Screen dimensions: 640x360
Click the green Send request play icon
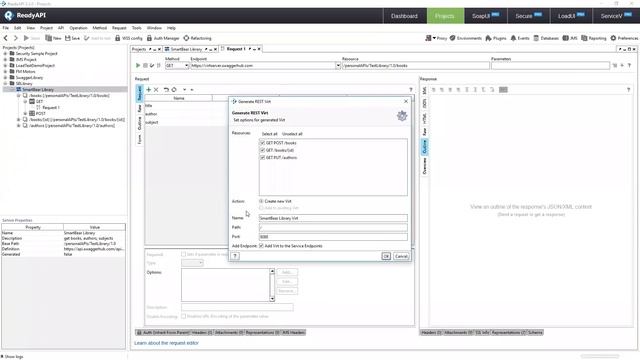coord(138,65)
